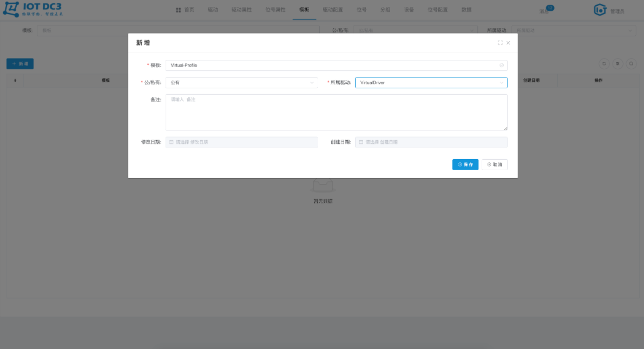
Task: Click the 操作 table column header
Action: pyautogui.click(x=599, y=81)
